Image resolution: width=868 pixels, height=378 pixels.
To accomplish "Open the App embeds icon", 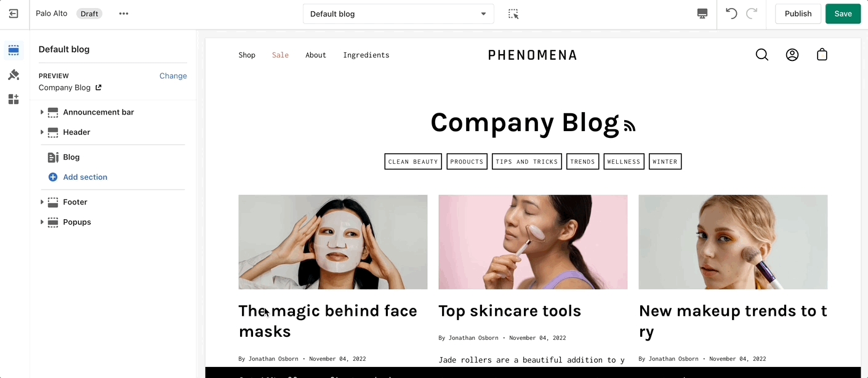I will point(14,99).
